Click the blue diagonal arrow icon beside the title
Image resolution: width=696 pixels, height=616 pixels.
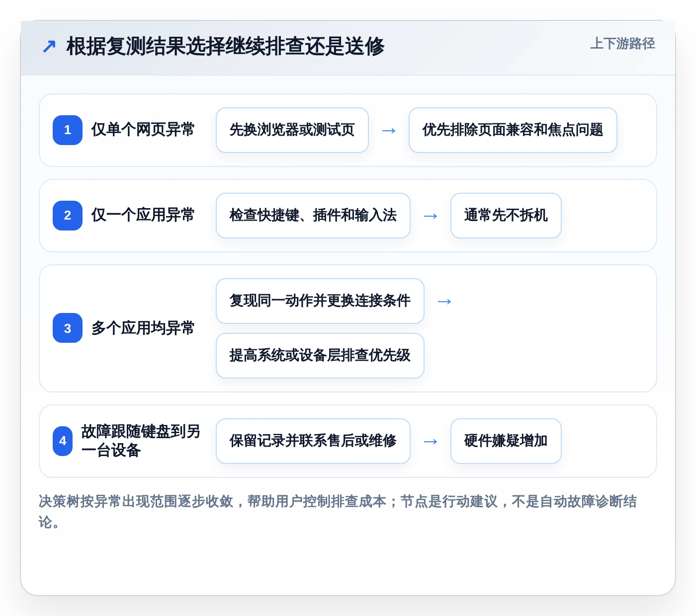pos(49,47)
